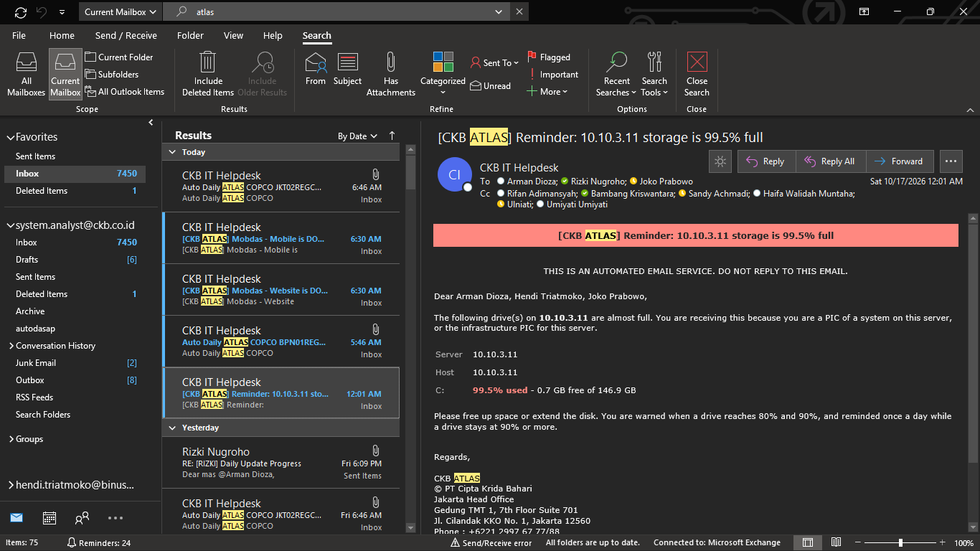Screen dimensions: 980x551
Task: Expand the Groups folder
Action: point(11,439)
